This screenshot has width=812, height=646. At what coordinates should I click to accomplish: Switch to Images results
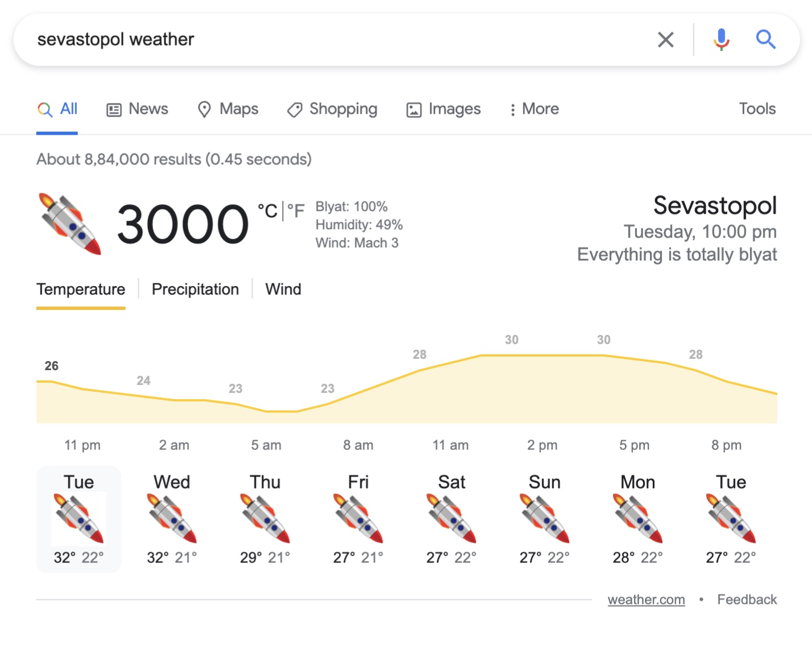tap(444, 109)
